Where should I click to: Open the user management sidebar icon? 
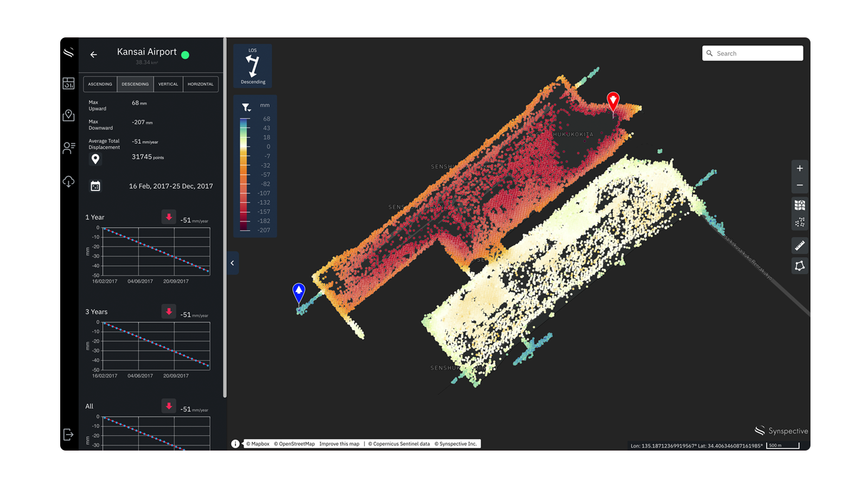click(68, 147)
